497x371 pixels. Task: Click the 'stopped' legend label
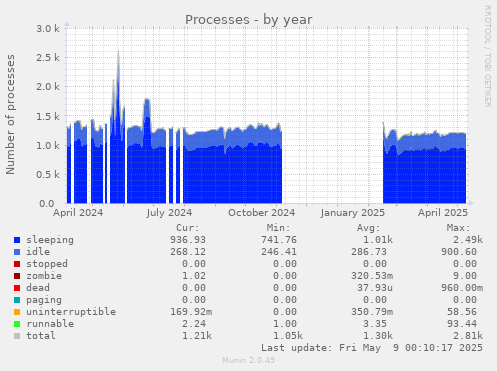point(47,264)
